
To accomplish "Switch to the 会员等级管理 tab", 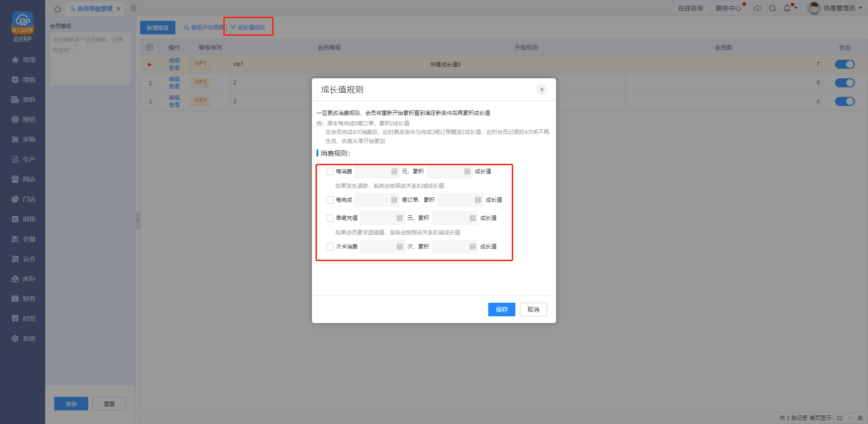I will 94,9.
